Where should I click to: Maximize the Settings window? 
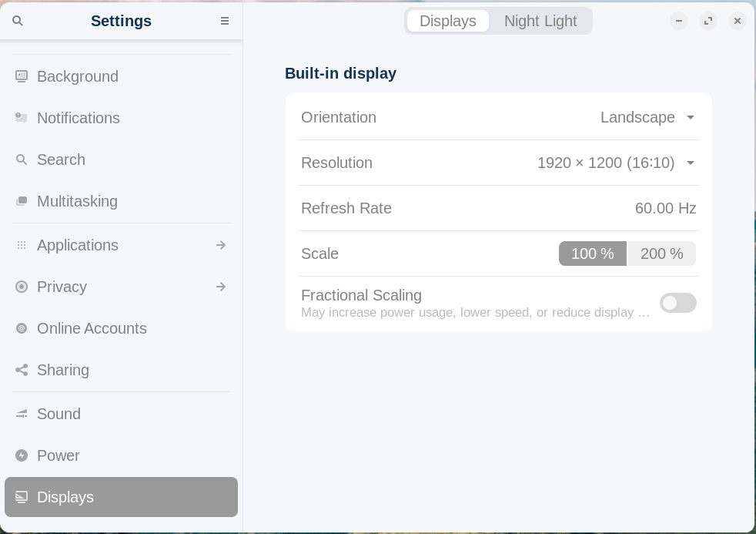[x=708, y=21]
